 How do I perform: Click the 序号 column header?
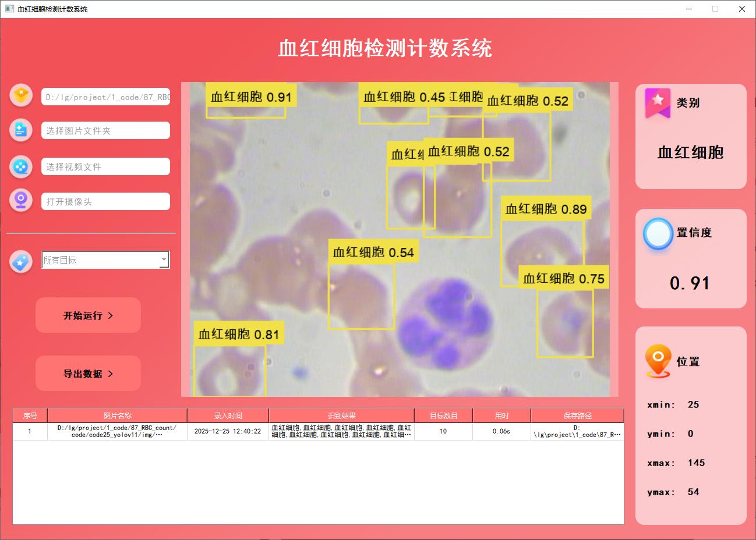[x=30, y=415]
